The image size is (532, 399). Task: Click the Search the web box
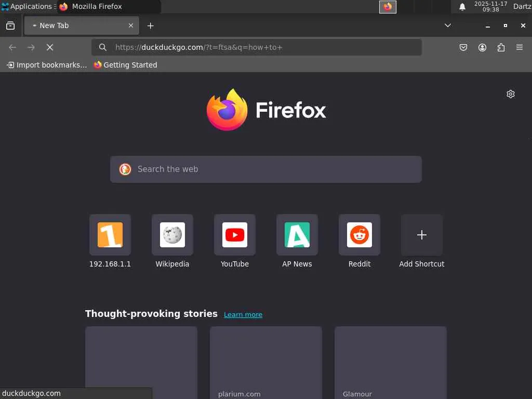click(x=266, y=169)
